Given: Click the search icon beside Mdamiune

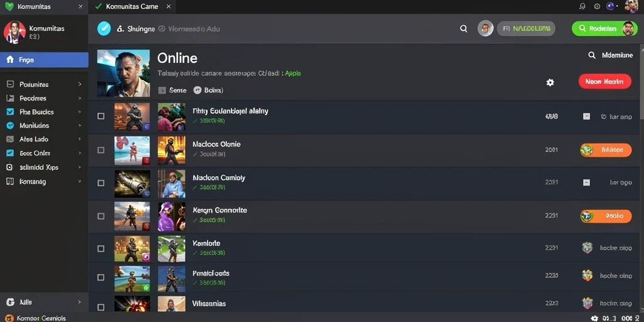Looking at the screenshot, I should tap(592, 55).
